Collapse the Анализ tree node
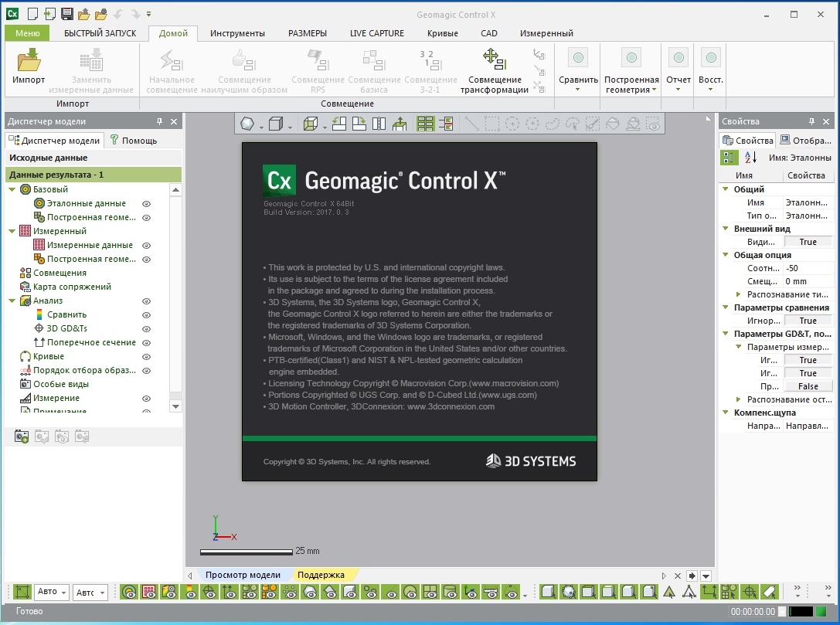The height and width of the screenshot is (625, 840). pyautogui.click(x=12, y=301)
